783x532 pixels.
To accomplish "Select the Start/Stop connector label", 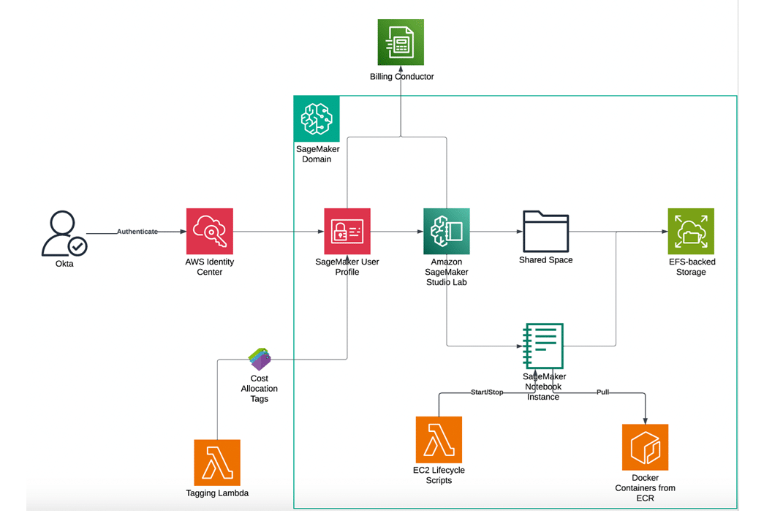I will click(485, 392).
